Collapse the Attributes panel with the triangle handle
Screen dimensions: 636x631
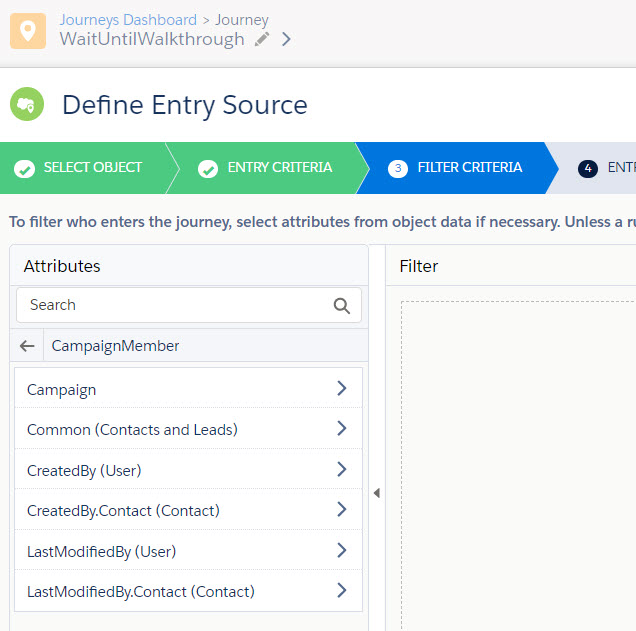click(377, 493)
